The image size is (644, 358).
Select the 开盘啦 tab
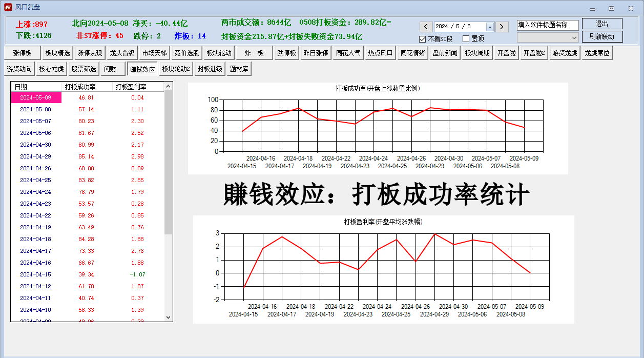coord(506,53)
